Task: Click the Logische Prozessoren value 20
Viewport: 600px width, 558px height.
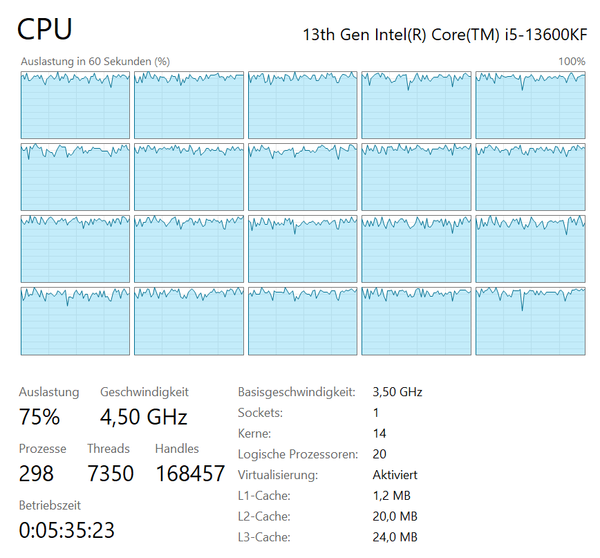Action: (379, 454)
